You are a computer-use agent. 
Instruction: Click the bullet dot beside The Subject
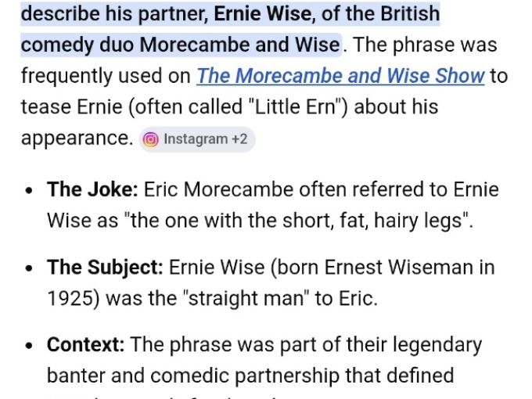pos(29,268)
